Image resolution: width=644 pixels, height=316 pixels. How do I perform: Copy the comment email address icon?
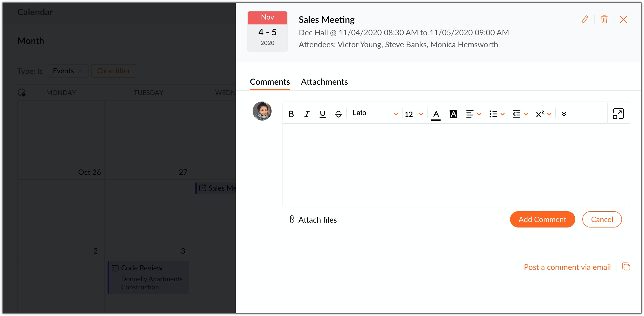(626, 267)
